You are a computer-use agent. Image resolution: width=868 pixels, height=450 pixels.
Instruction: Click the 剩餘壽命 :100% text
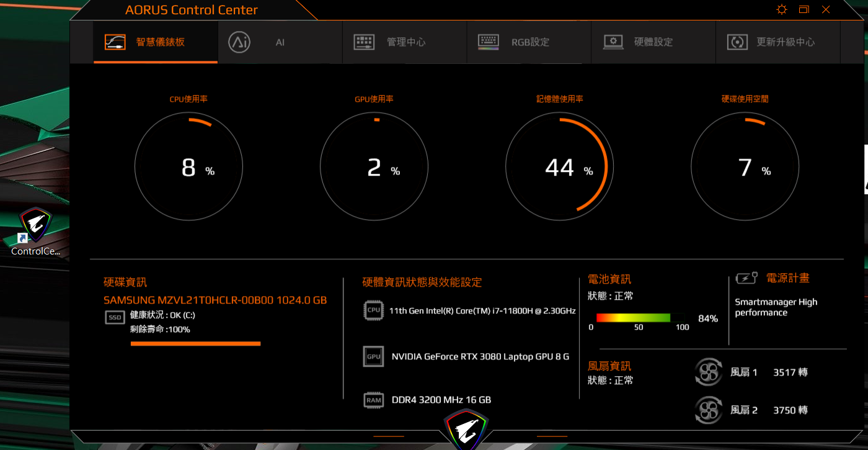tap(160, 330)
